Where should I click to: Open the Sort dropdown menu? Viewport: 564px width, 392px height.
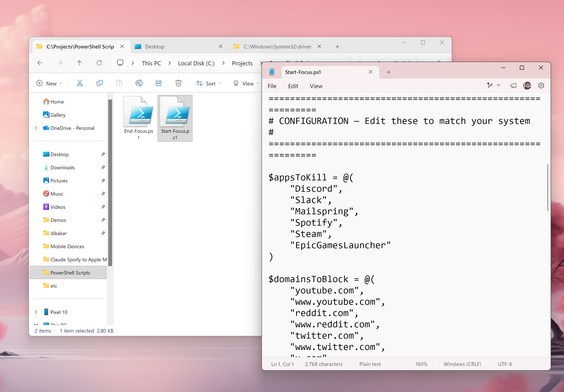coord(209,83)
